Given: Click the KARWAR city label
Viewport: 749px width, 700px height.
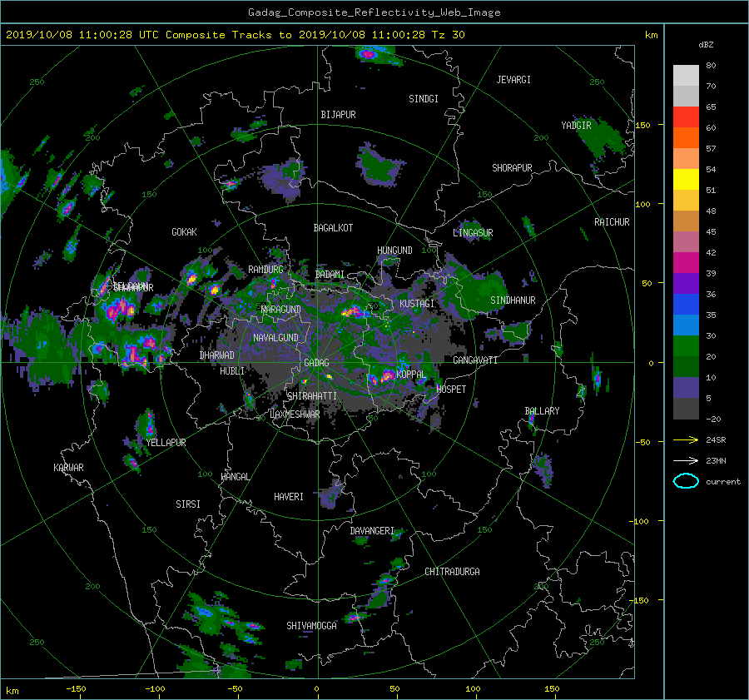Looking at the screenshot, I should pos(68,468).
